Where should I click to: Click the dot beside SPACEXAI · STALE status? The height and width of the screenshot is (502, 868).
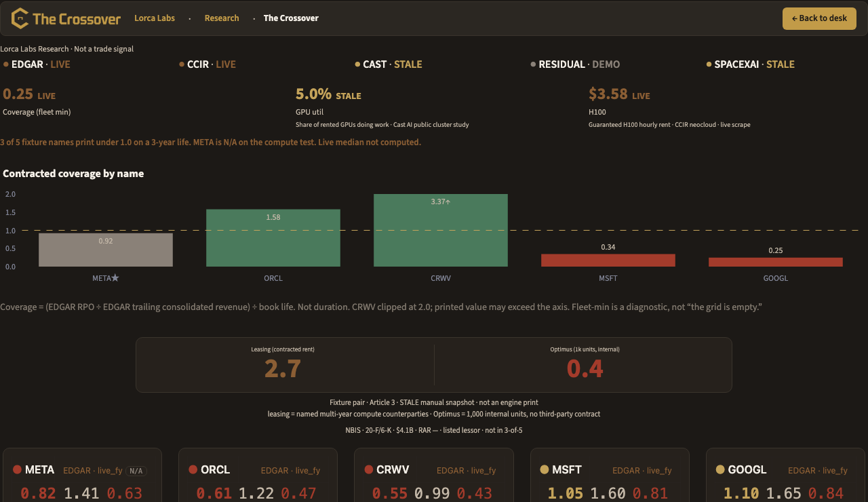(x=709, y=64)
